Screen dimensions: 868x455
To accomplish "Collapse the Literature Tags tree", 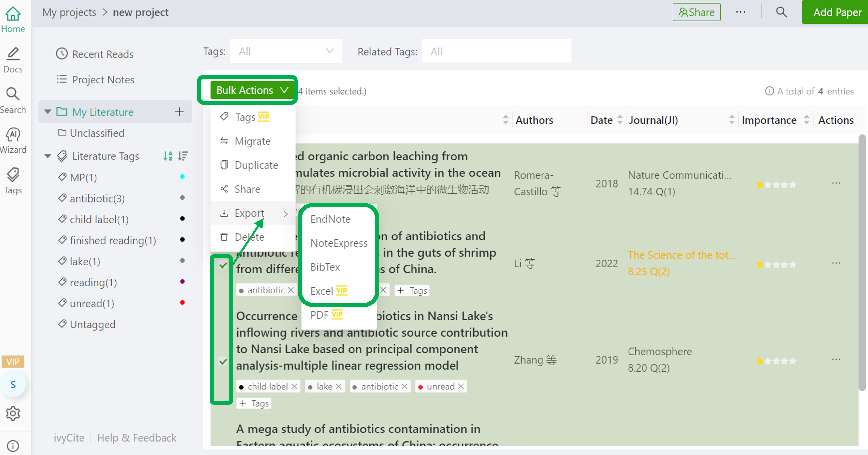I will point(48,156).
